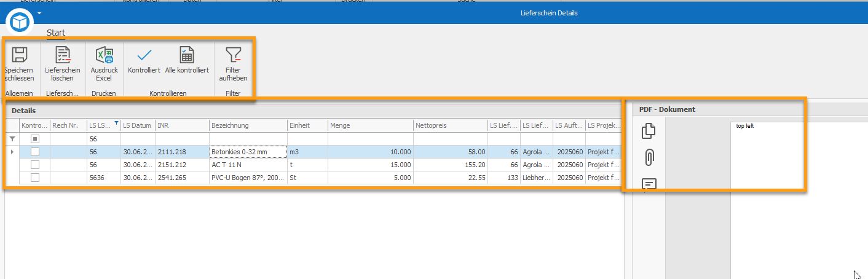
Task: Show page thumbnails in PDF panel
Action: click(x=649, y=131)
